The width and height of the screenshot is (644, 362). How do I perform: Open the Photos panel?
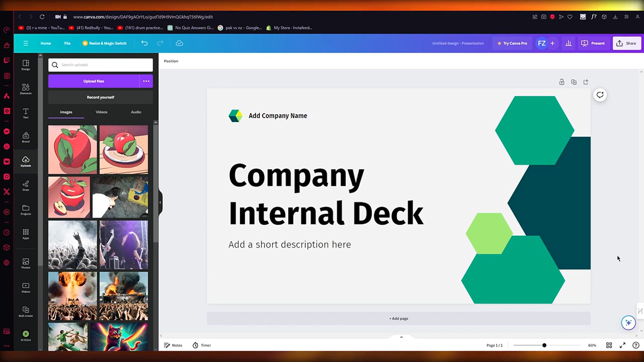click(x=25, y=263)
